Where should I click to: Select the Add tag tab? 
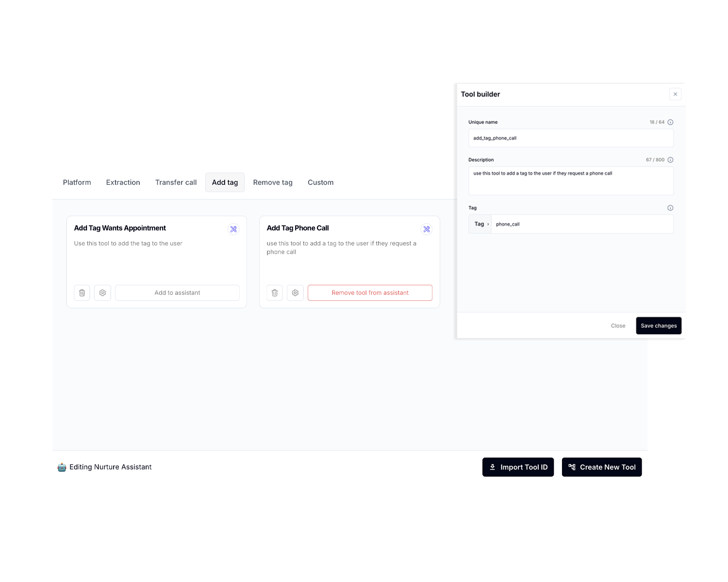(225, 182)
